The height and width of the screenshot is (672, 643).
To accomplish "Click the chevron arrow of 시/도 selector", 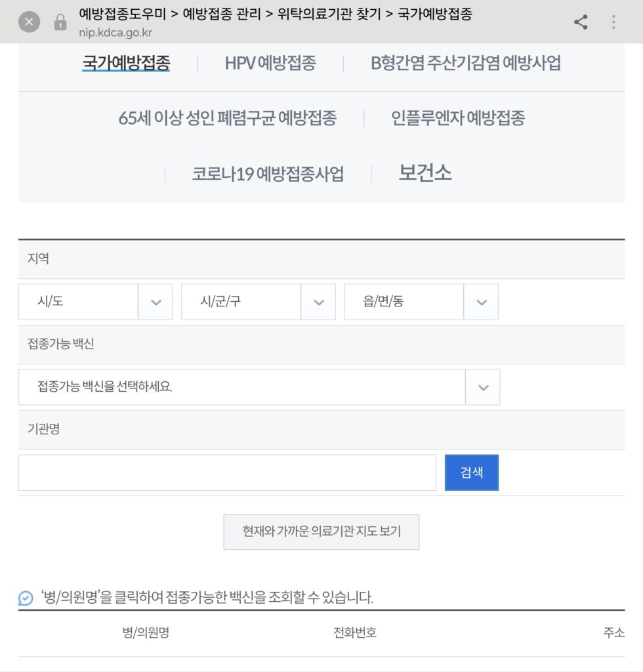I will (x=156, y=302).
